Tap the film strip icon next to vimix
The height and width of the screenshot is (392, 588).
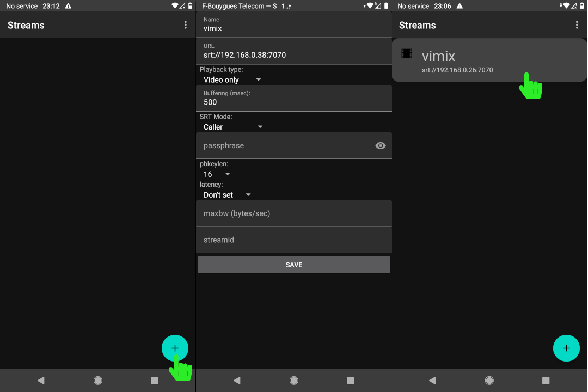click(x=406, y=53)
